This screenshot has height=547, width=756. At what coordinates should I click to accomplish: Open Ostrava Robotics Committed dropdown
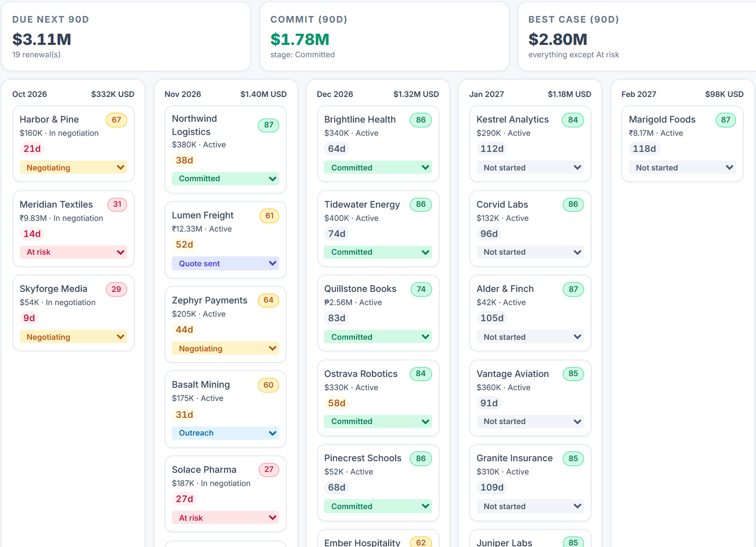tap(378, 421)
